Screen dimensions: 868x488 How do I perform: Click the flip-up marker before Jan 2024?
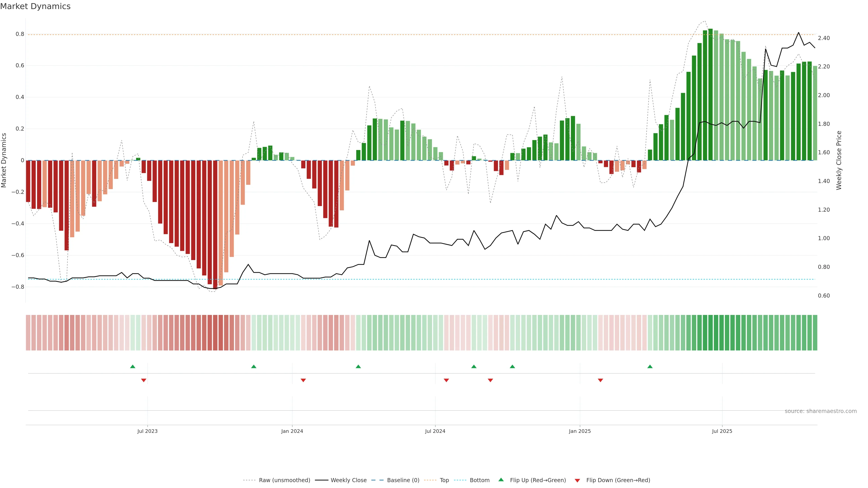tap(254, 366)
